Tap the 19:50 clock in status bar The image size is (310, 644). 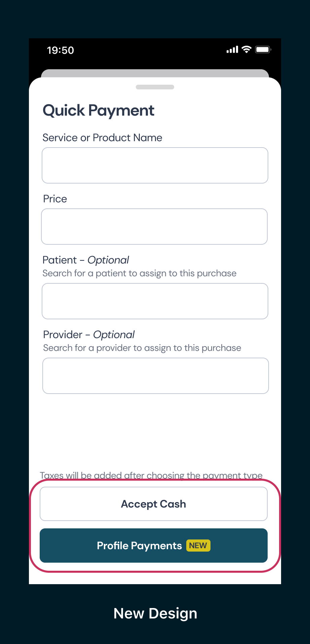[61, 50]
